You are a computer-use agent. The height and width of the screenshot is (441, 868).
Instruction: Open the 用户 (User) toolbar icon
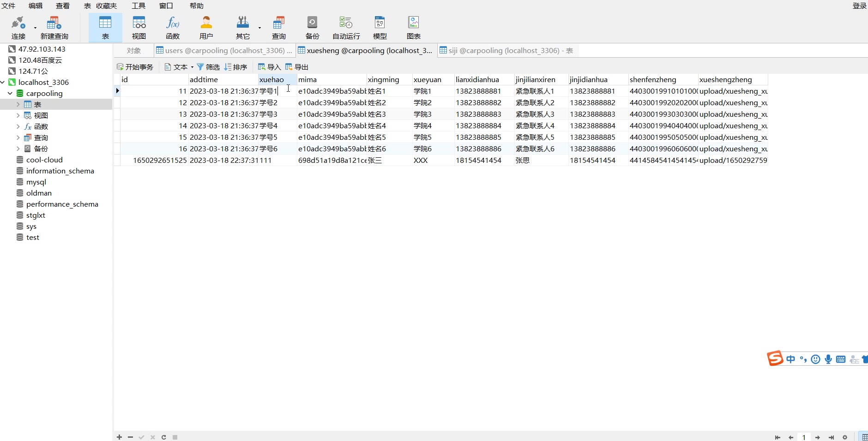[x=206, y=28]
